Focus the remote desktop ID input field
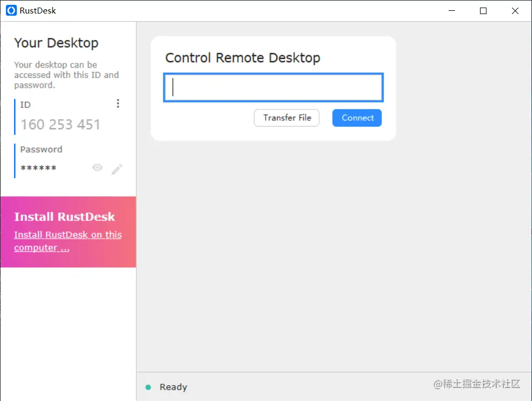Image resolution: width=532 pixels, height=401 pixels. (x=274, y=88)
